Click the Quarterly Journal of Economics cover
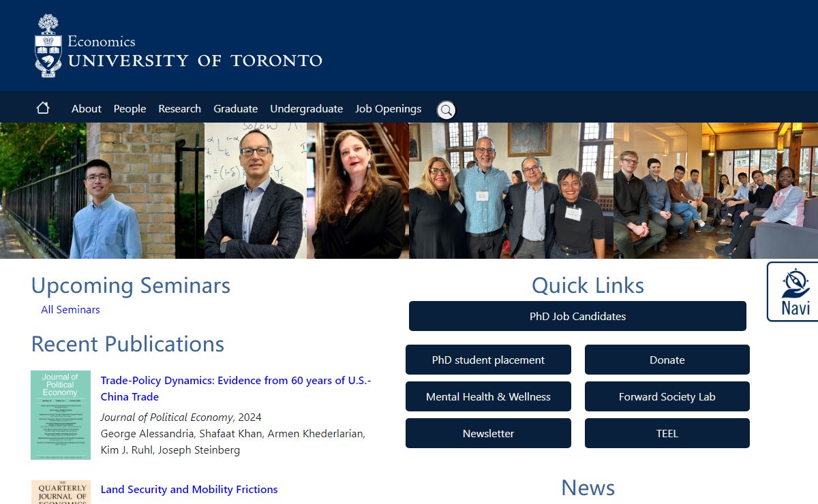This screenshot has height=504, width=818. 61,492
